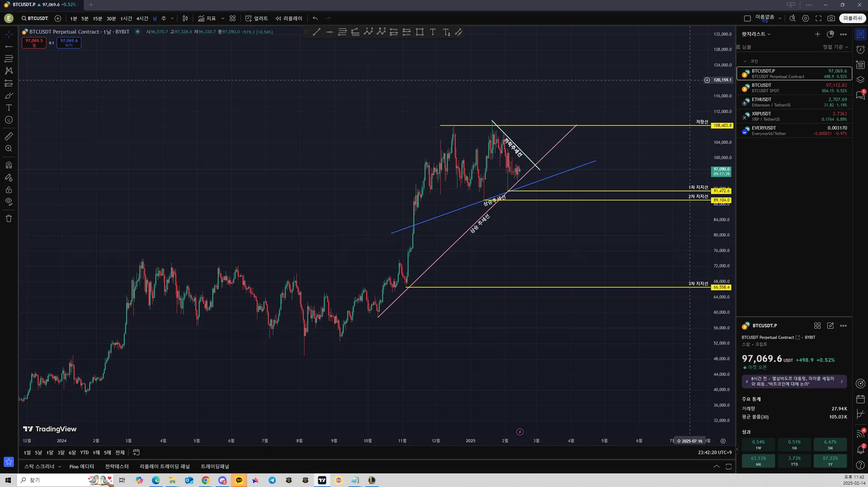Open the go-to-date calendar icon
868x487 pixels.
pyautogui.click(x=136, y=452)
